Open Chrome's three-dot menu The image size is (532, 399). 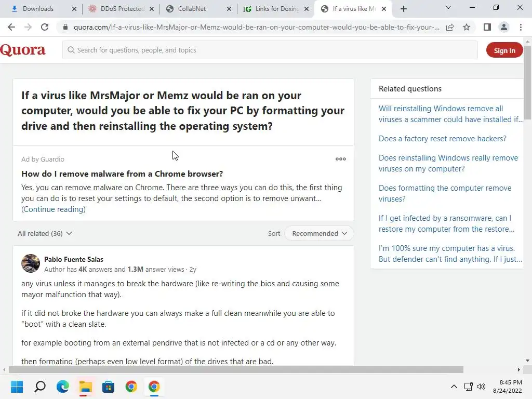tap(521, 27)
